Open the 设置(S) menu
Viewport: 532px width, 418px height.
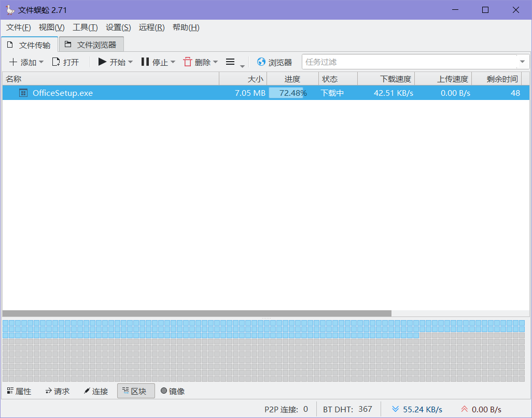[x=118, y=27]
